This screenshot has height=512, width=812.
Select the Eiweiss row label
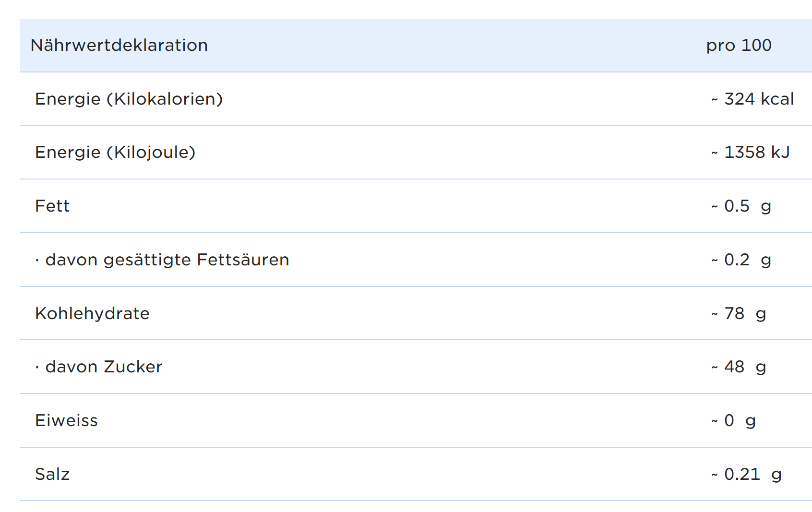click(x=66, y=420)
